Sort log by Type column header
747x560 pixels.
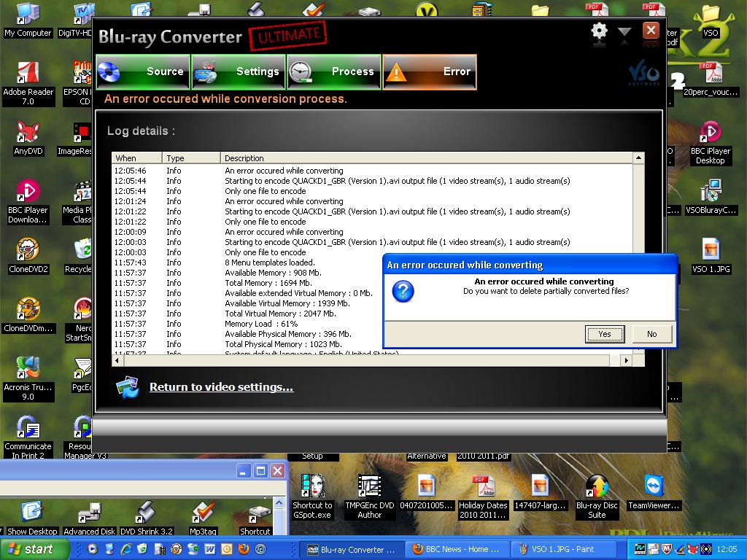click(191, 158)
